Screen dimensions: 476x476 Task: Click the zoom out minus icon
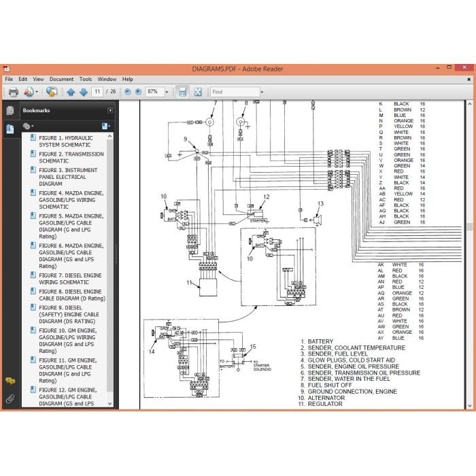point(128,92)
